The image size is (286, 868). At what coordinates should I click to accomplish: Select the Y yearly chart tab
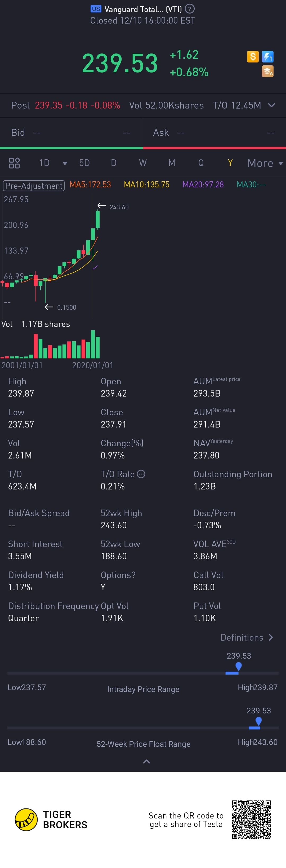pos(230,163)
